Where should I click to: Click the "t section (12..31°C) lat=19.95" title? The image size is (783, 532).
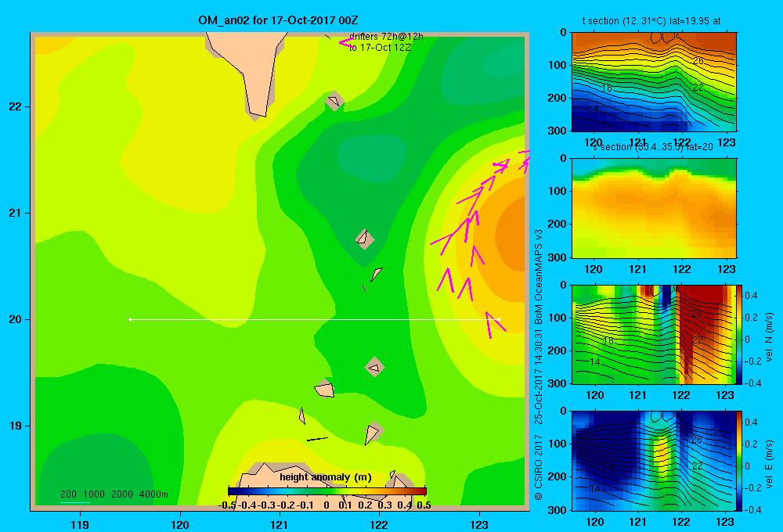tap(651, 21)
